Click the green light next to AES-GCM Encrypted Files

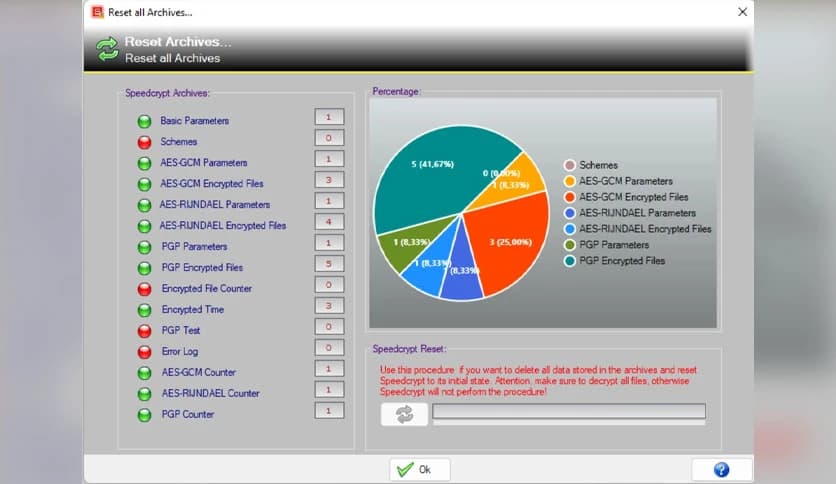[x=144, y=184]
